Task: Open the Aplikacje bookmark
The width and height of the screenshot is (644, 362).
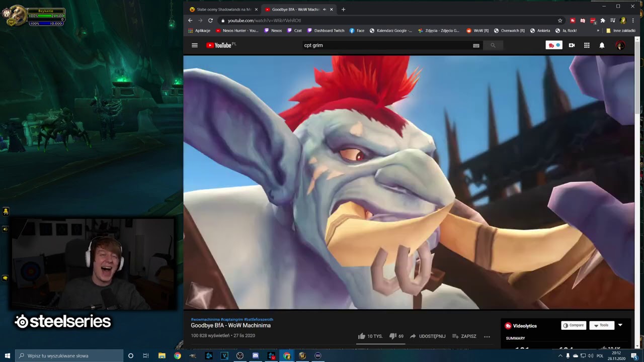Action: click(x=199, y=31)
